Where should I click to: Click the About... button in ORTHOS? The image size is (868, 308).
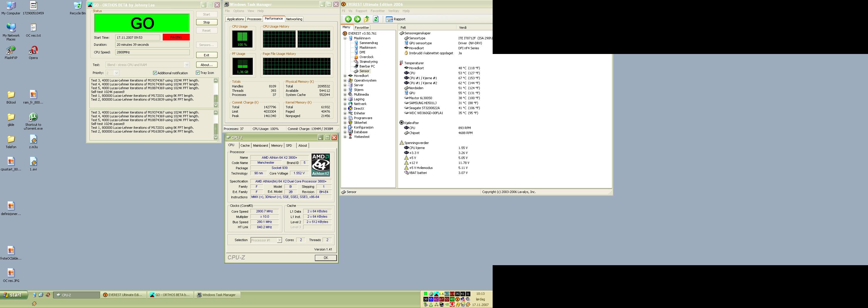[206, 65]
